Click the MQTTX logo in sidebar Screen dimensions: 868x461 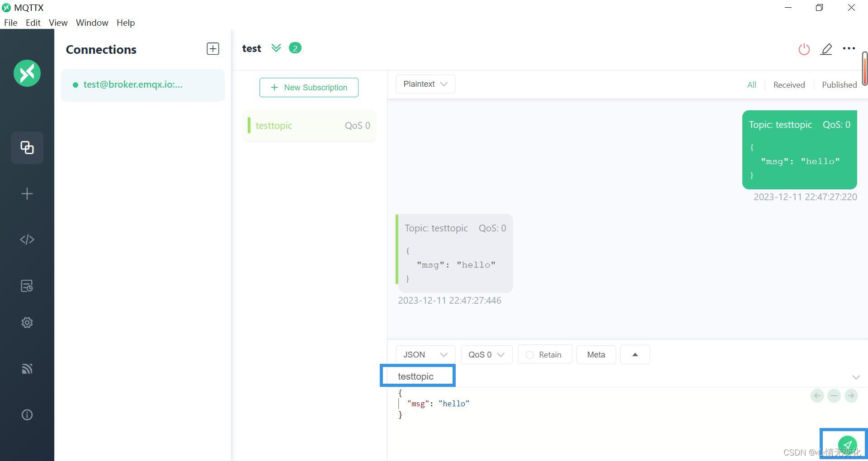tap(27, 73)
